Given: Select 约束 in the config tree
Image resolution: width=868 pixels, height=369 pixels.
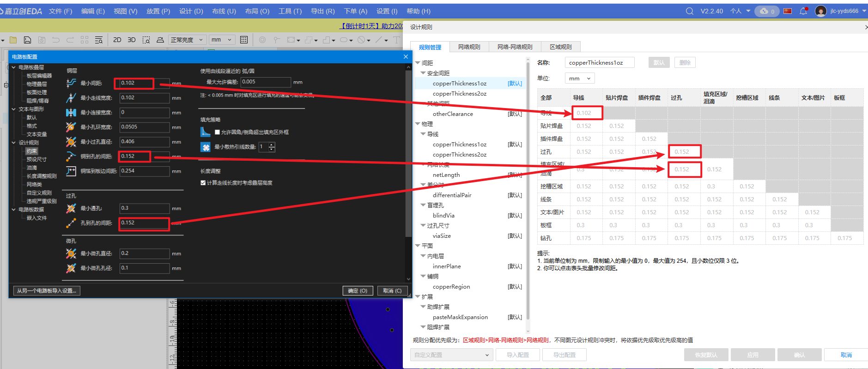Looking at the screenshot, I should [x=32, y=151].
